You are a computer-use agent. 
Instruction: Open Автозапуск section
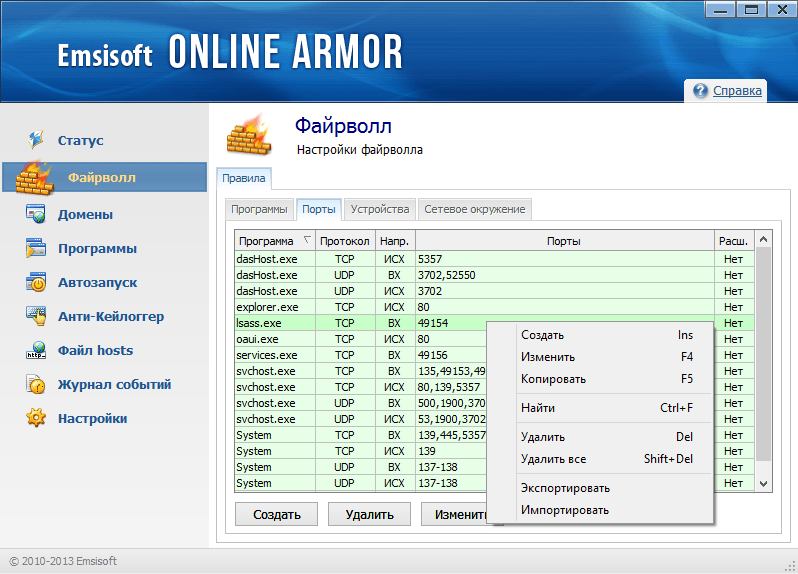pos(97,282)
